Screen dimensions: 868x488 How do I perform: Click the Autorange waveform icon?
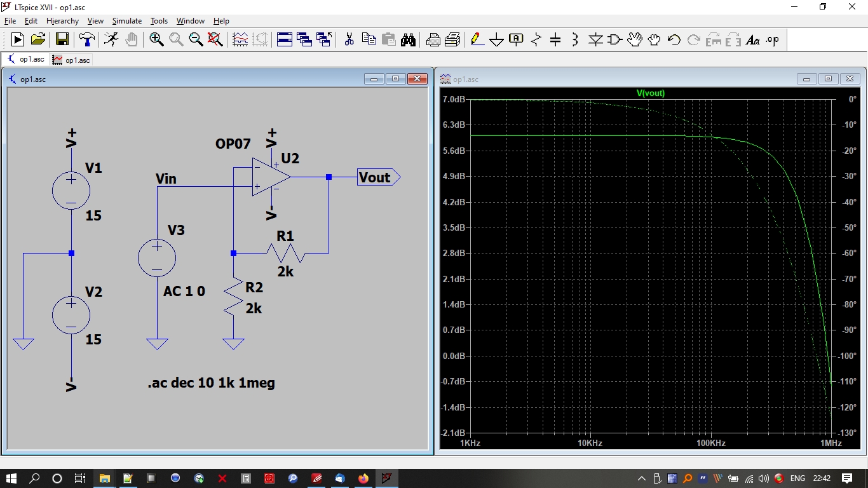[240, 39]
